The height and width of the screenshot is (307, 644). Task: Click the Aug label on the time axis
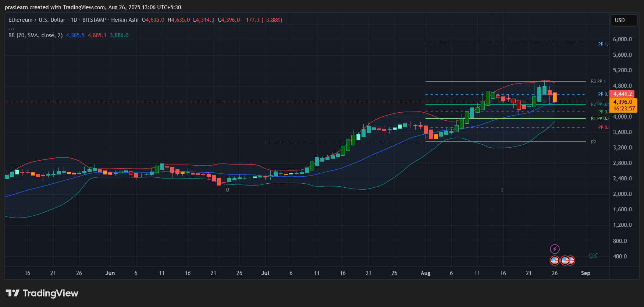coord(425,273)
